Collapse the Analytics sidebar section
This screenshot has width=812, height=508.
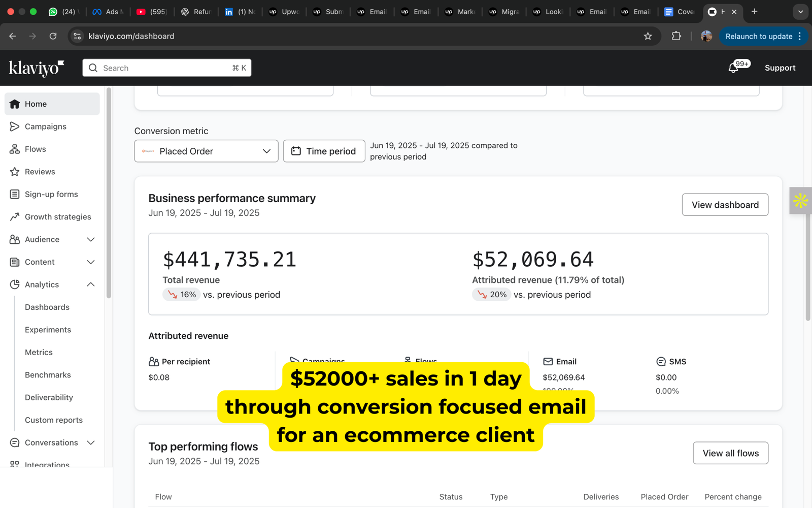(91, 284)
